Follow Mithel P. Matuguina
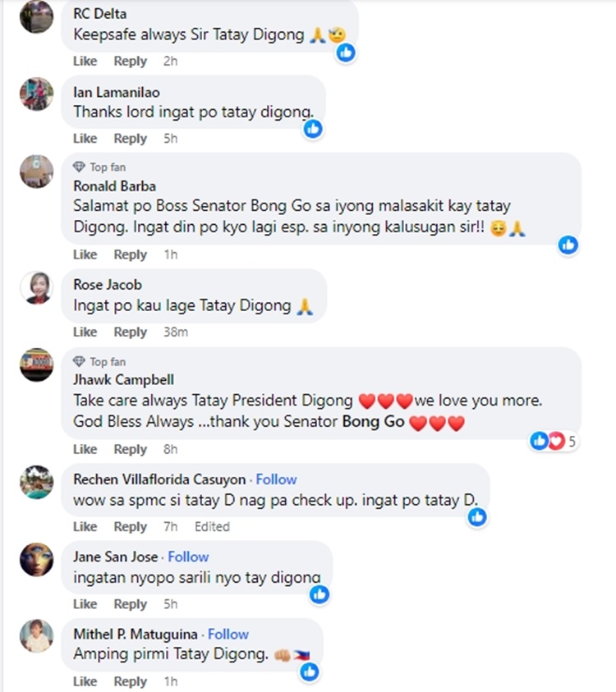 [228, 635]
